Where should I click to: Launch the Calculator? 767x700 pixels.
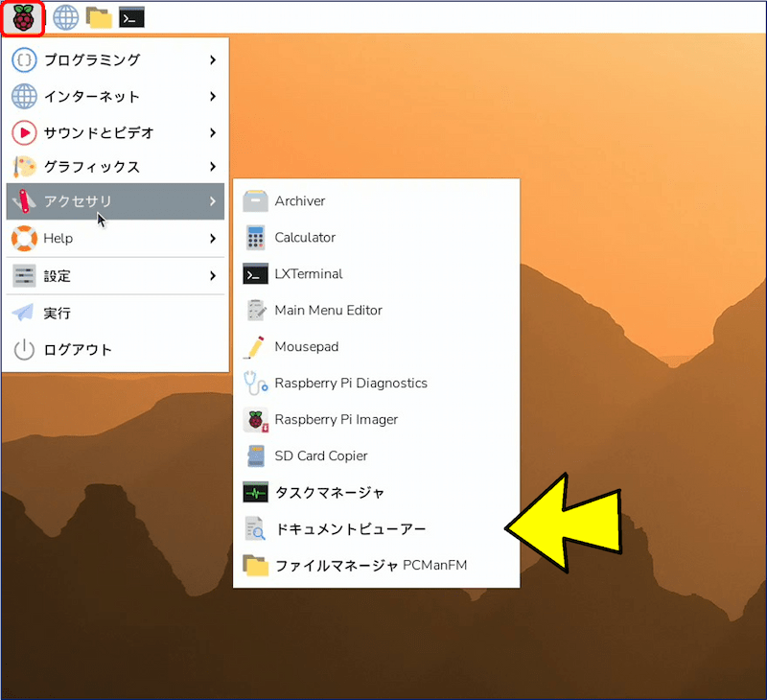307,237
